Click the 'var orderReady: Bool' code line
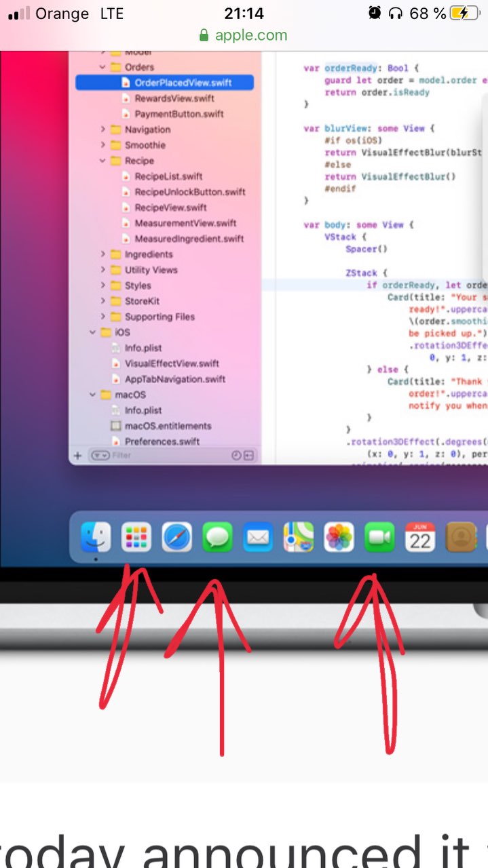This screenshot has height=868, width=488. pos(361,68)
